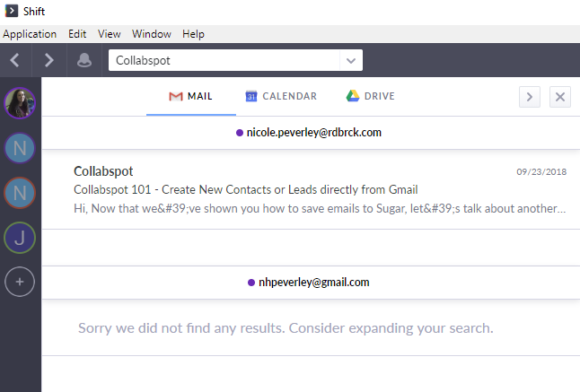Switch to the red-ringed N account

[20, 193]
